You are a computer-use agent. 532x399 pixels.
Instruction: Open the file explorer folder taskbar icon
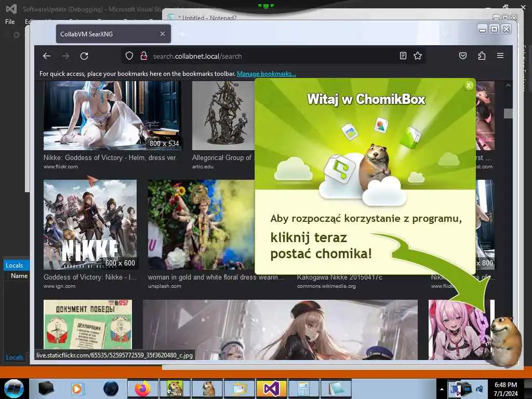pyautogui.click(x=240, y=389)
